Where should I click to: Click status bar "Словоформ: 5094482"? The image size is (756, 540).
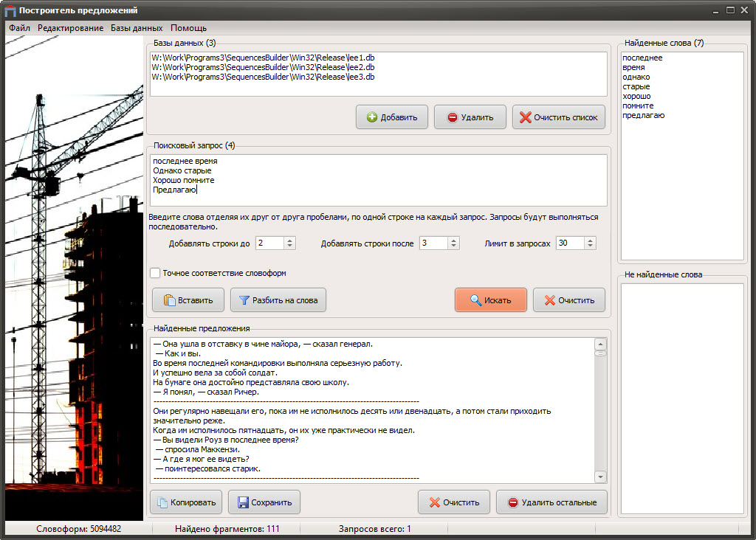(x=78, y=529)
